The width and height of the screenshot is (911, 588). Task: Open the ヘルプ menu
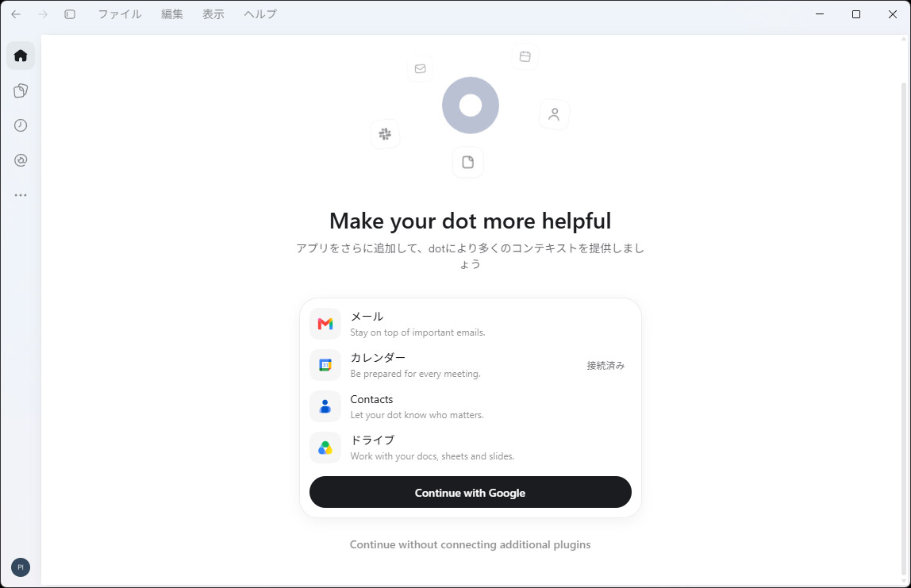260,14
